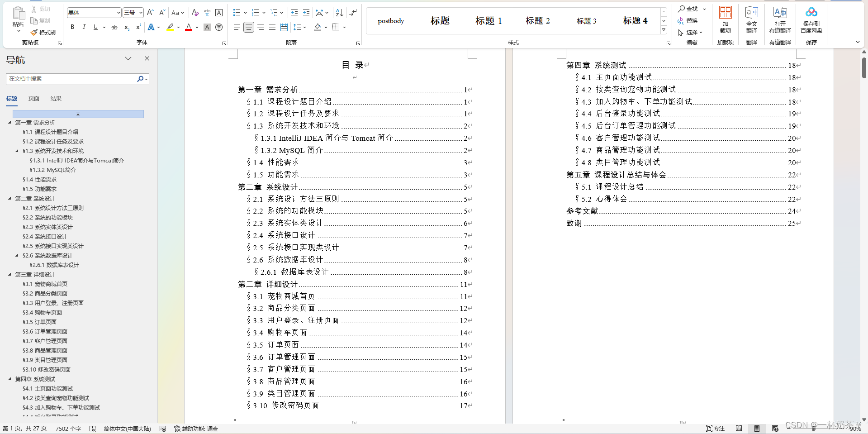
Task: Toggle subscript formatting
Action: click(127, 27)
